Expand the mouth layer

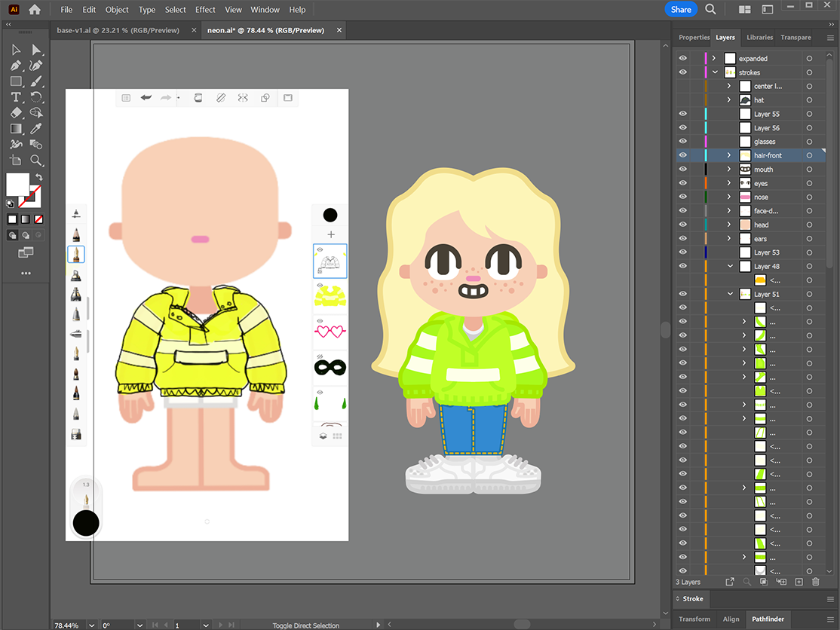pos(729,170)
